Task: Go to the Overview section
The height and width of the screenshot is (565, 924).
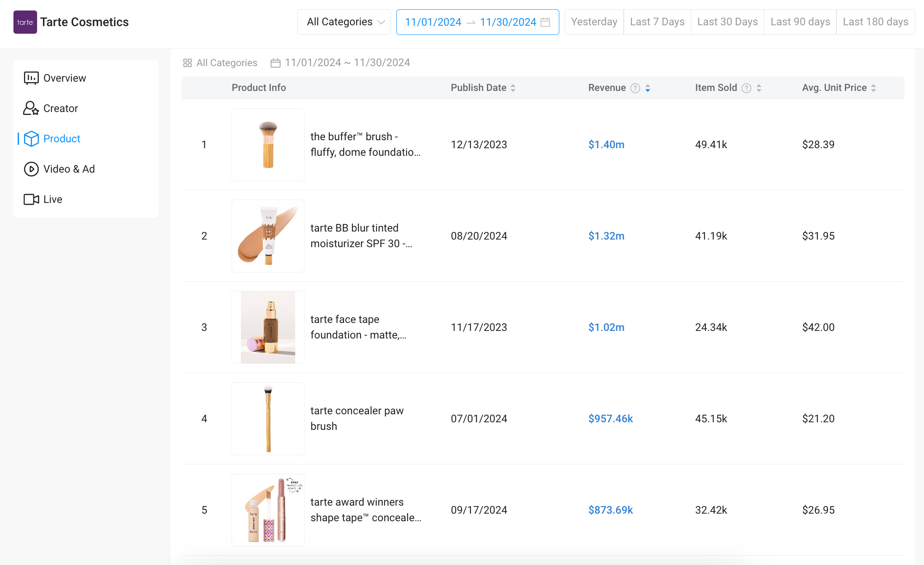Action: coord(64,78)
